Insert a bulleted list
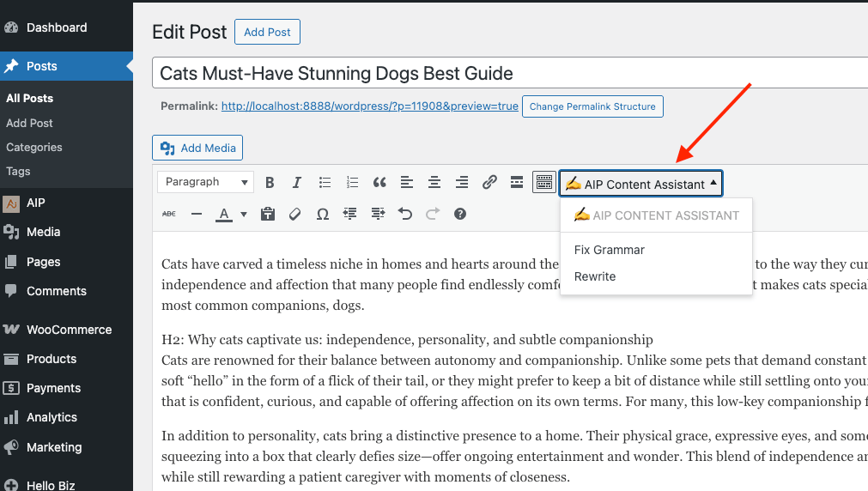 tap(325, 182)
